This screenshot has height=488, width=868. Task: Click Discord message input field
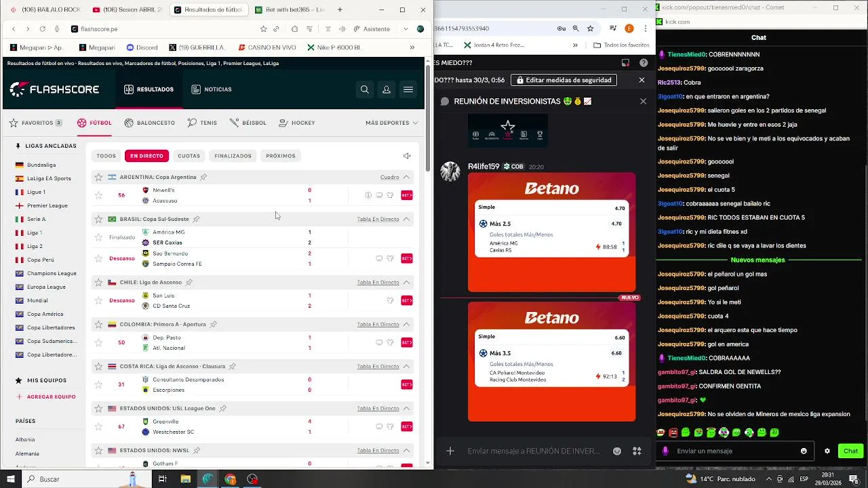534,451
